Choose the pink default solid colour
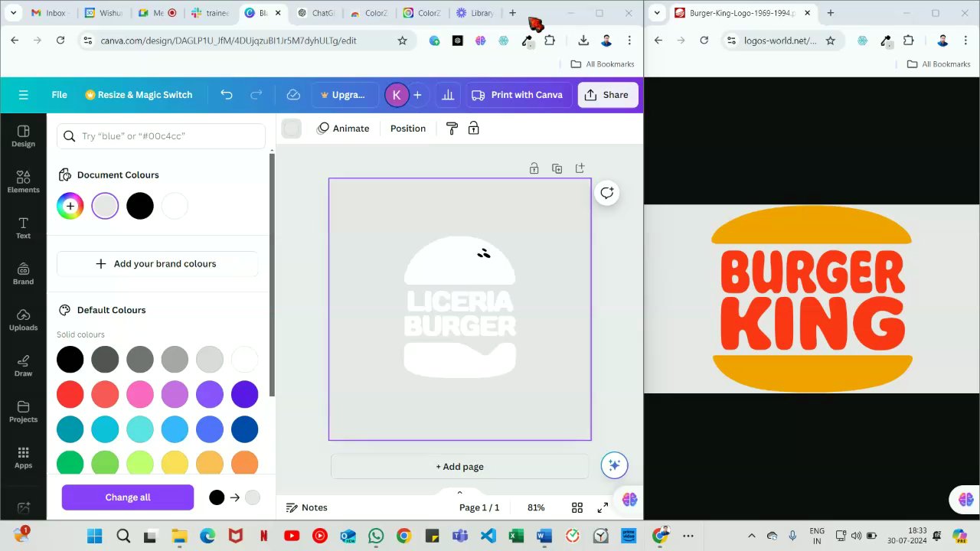Viewport: 980px width, 551px height. tap(140, 394)
